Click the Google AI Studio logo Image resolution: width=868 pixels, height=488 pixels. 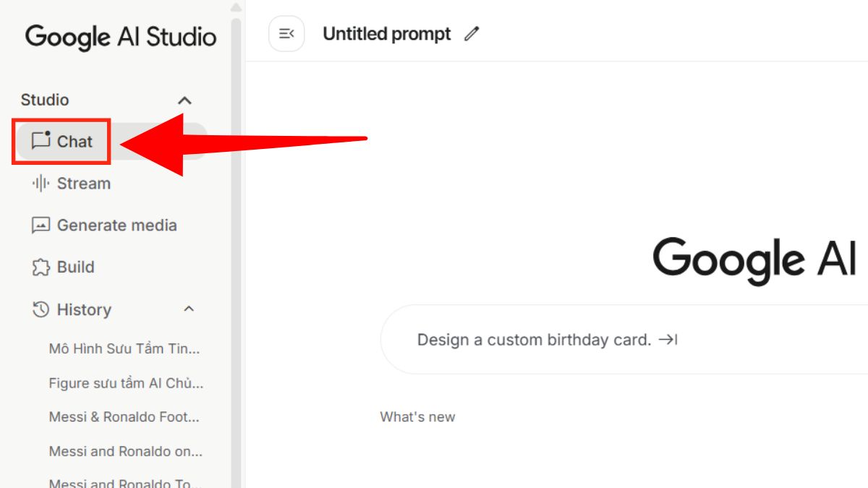121,37
